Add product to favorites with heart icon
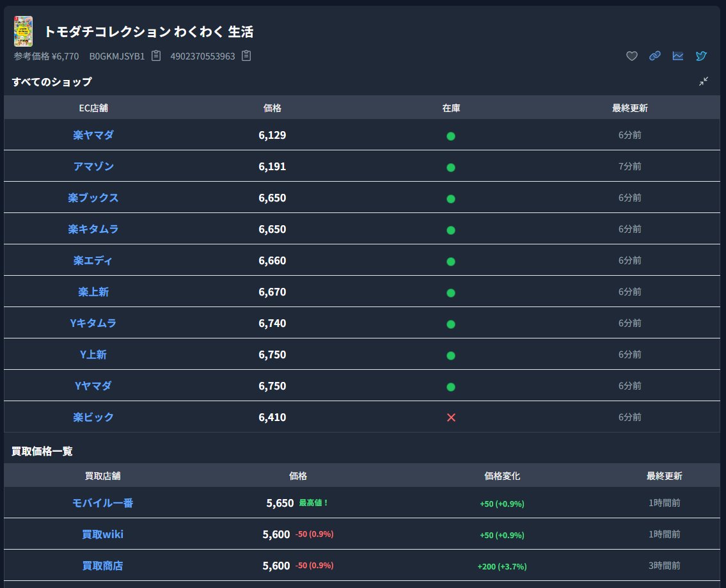 [x=631, y=56]
